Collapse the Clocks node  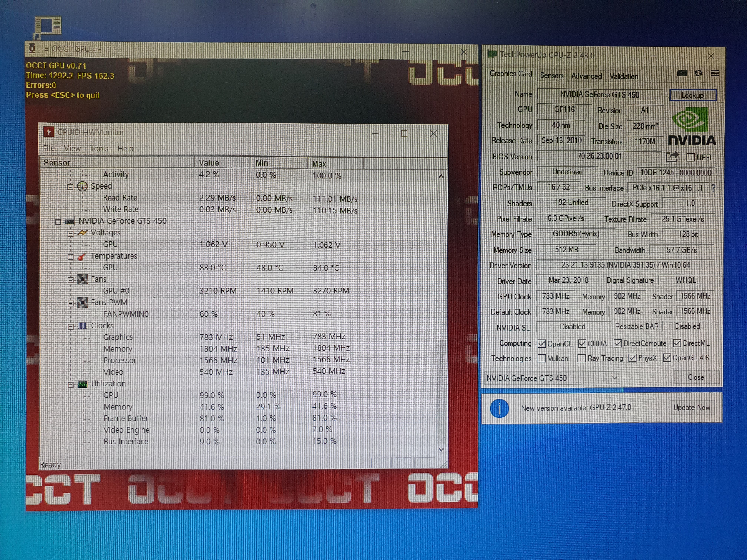[x=70, y=326]
